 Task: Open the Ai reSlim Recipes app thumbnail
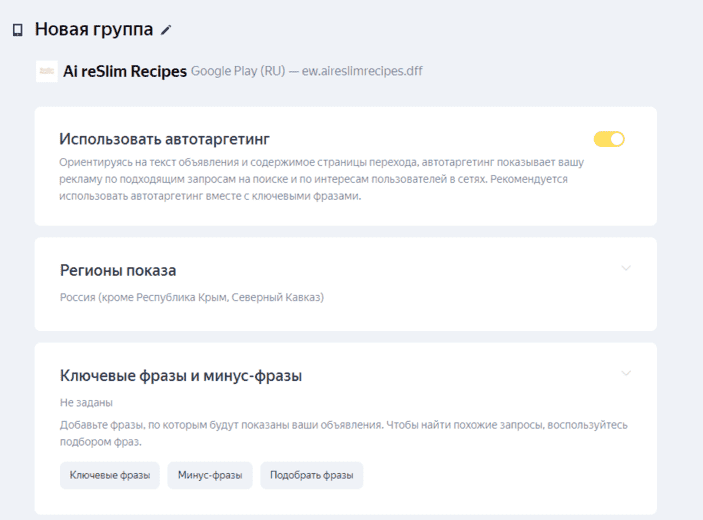47,71
